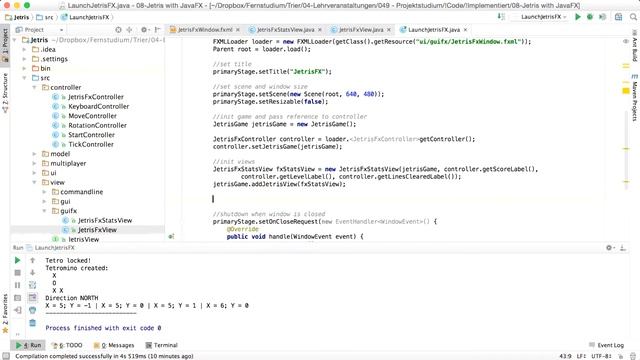Viewport: 640px width, 360px height.
Task: Select TickController class in tree
Action: coord(91,144)
